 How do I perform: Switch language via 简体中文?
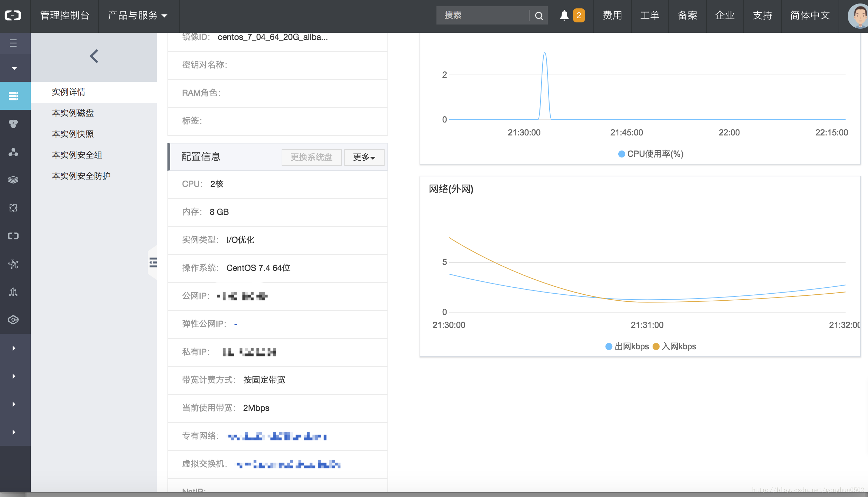coord(810,15)
